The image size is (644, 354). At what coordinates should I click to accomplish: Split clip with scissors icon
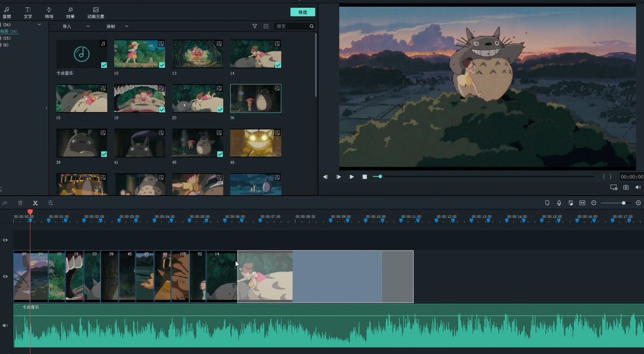tap(35, 203)
